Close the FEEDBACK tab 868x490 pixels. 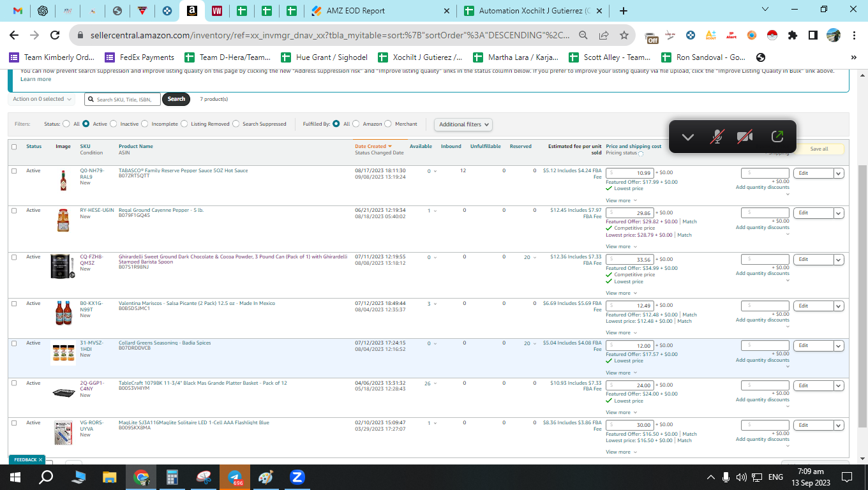pyautogui.click(x=40, y=459)
